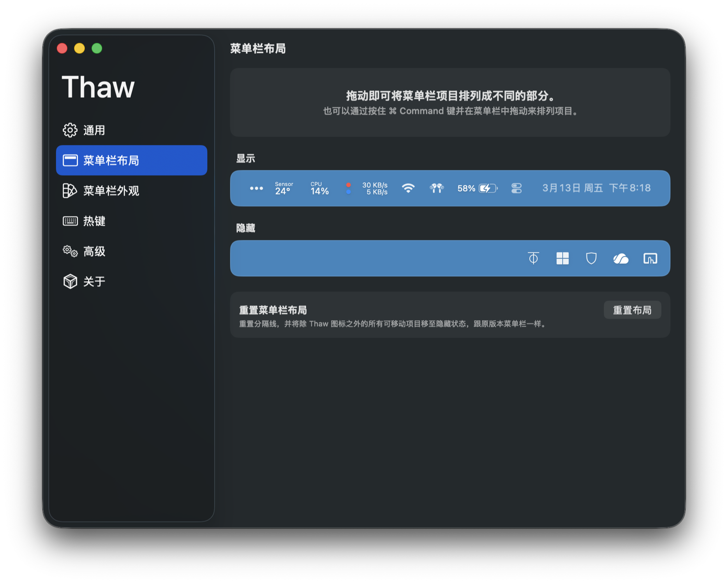
Task: Open the 通用 (General) settings page
Action: tap(94, 130)
